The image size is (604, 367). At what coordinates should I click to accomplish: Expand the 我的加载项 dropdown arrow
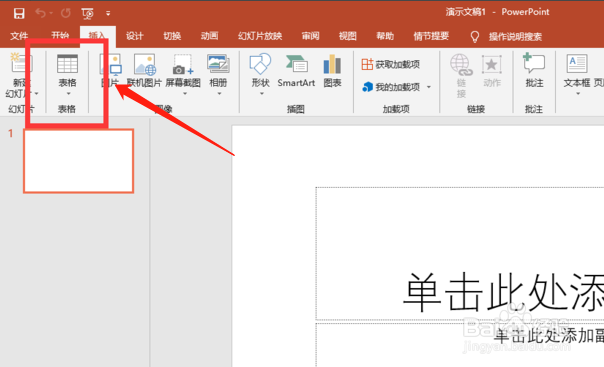click(429, 87)
